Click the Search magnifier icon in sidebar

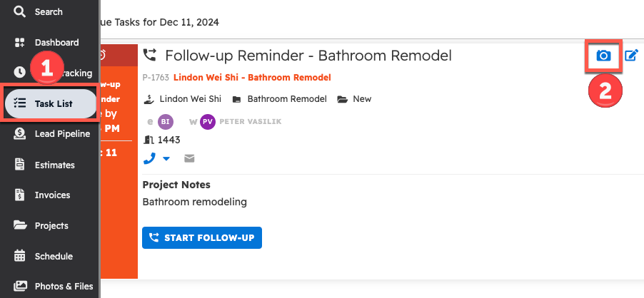[20, 11]
